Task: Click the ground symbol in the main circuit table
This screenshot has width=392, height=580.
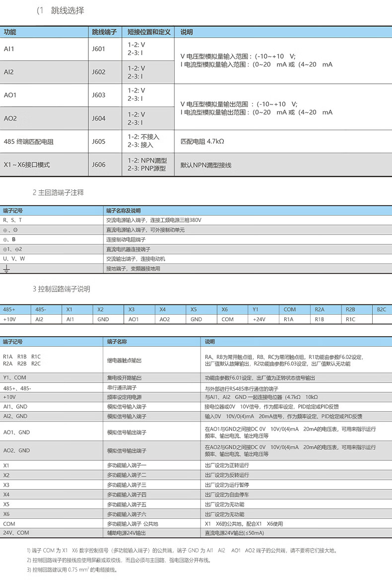Action: pos(7,269)
